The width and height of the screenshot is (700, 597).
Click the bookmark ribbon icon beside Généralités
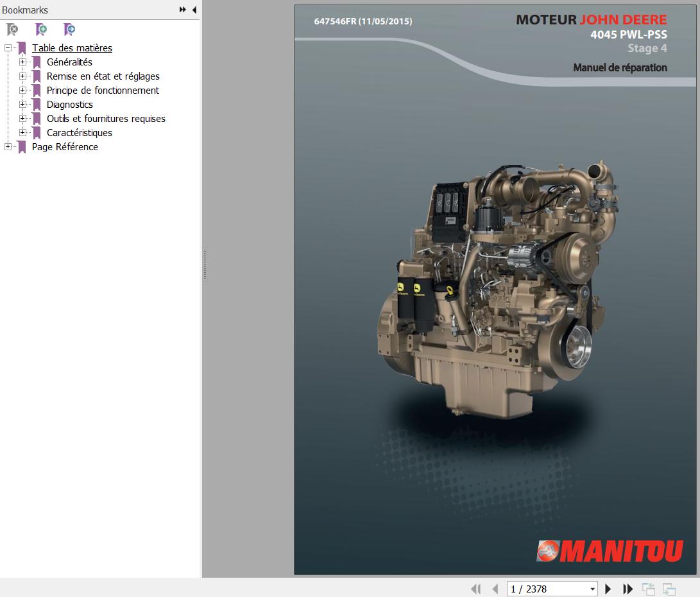pos(37,62)
